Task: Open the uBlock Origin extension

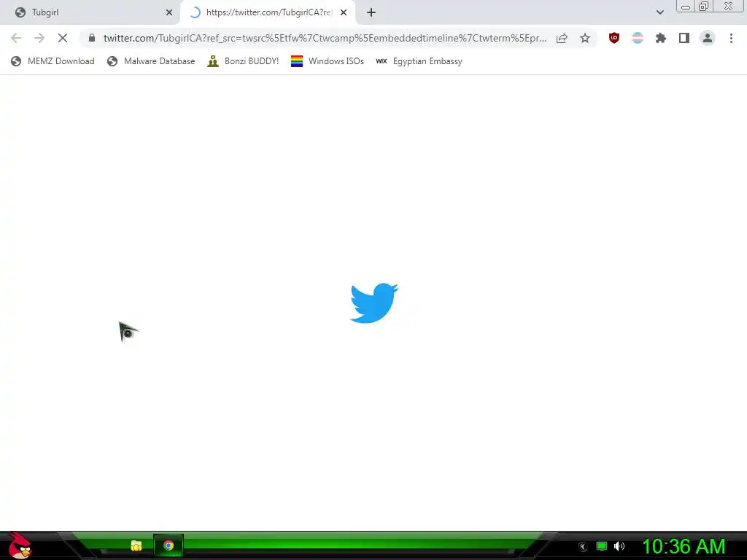Action: [614, 38]
